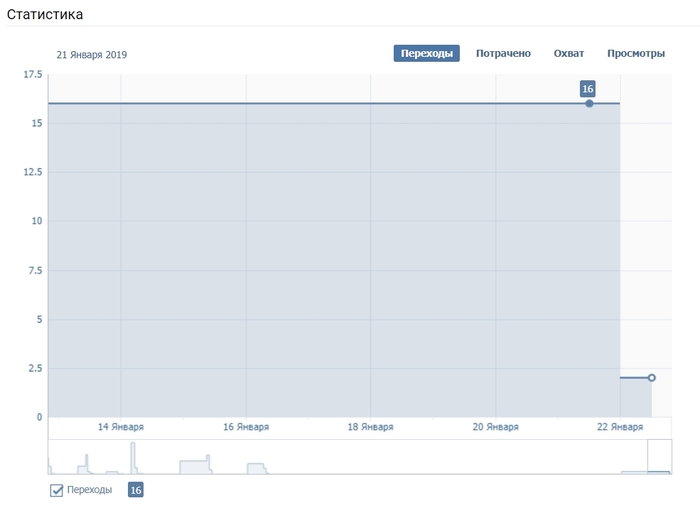Viewport: 700px width, 508px height.
Task: Click the wide block in the overview mini-chart
Action: tap(195, 466)
